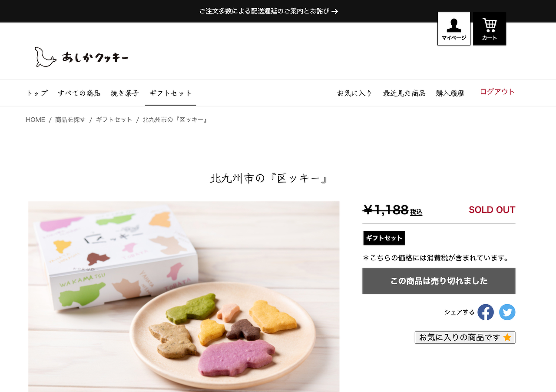Screen dimensions: 556x392
Task: Go to すべての商品 page
Action: pyautogui.click(x=79, y=93)
